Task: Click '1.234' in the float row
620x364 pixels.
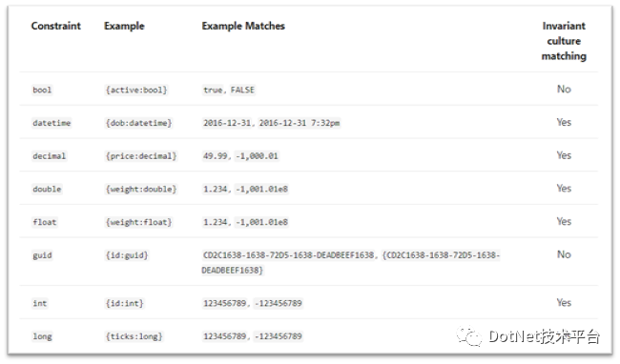Action: pyautogui.click(x=216, y=223)
